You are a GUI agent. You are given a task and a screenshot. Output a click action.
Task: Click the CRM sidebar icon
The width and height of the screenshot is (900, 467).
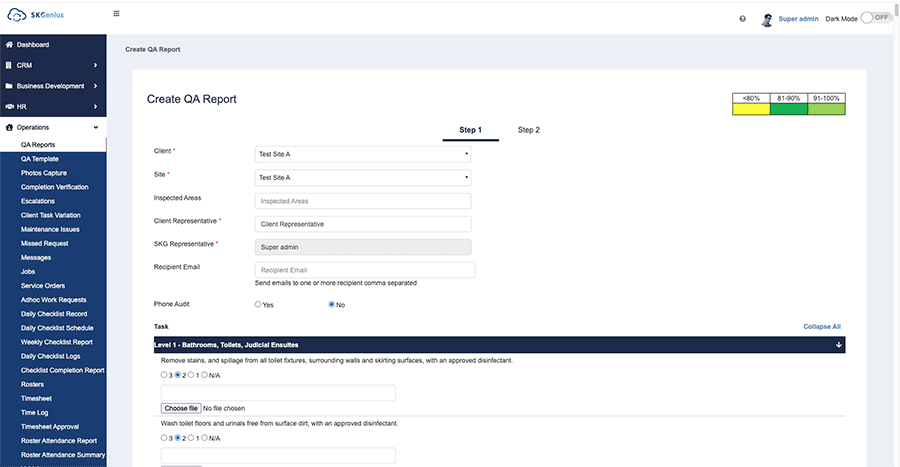click(x=9, y=65)
